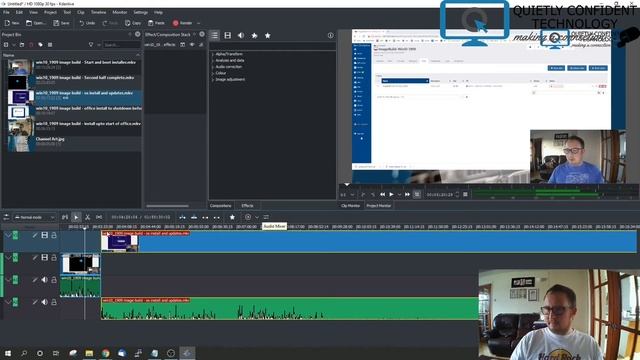Collapse the bottom audio track
The height and width of the screenshot is (360, 640).
point(8,302)
